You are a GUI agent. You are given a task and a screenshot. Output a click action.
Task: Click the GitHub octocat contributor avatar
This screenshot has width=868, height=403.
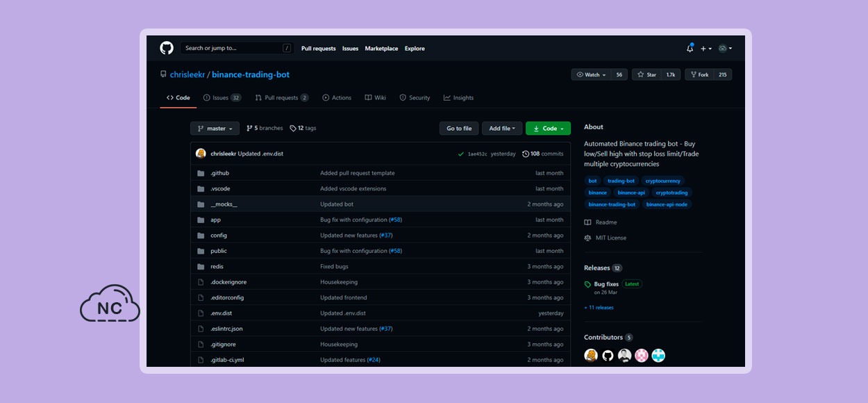click(x=608, y=356)
